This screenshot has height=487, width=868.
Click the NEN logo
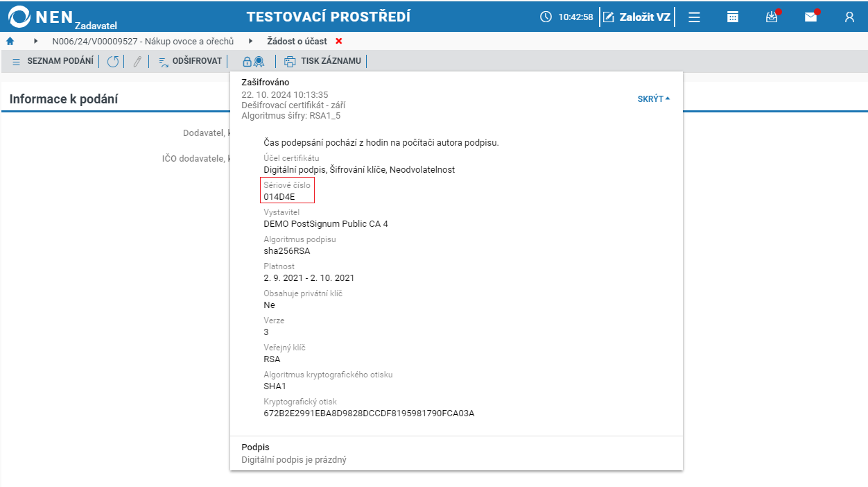point(61,17)
